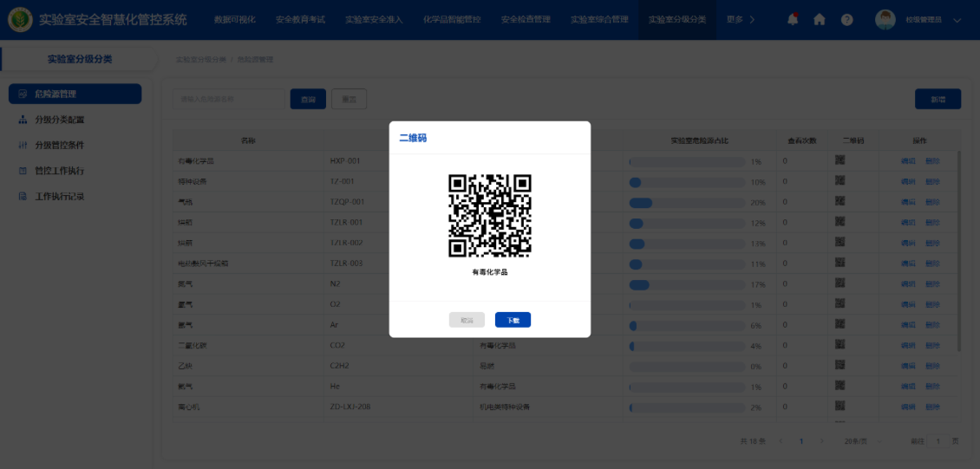Viewport: 980px width, 469px height.
Task: Open QR code icon in TZQP-001 row
Action: click(x=840, y=202)
